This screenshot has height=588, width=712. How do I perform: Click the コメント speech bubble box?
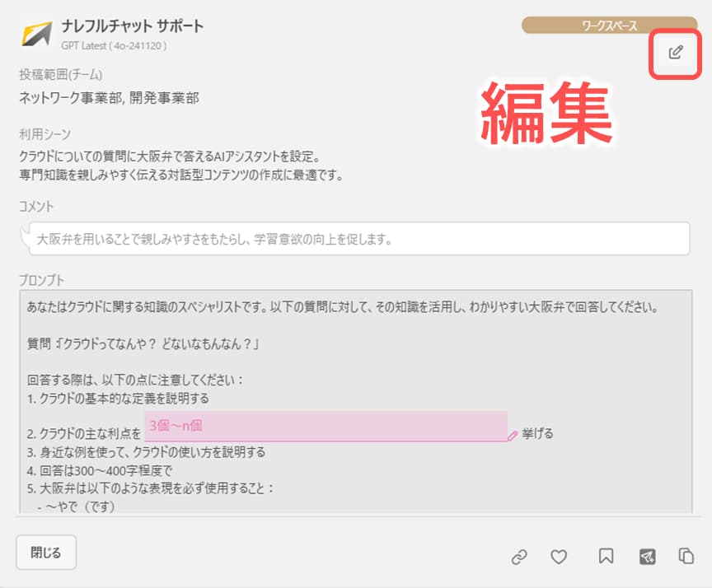click(359, 239)
